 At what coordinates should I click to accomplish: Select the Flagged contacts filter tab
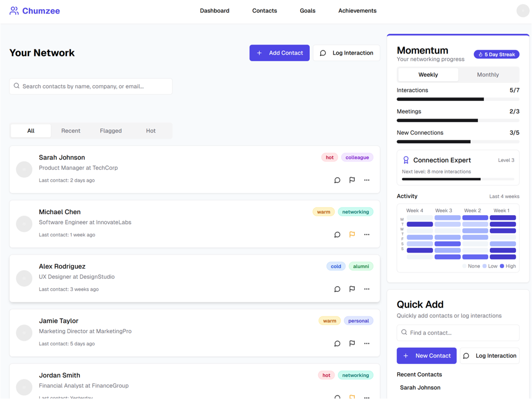coord(111,130)
